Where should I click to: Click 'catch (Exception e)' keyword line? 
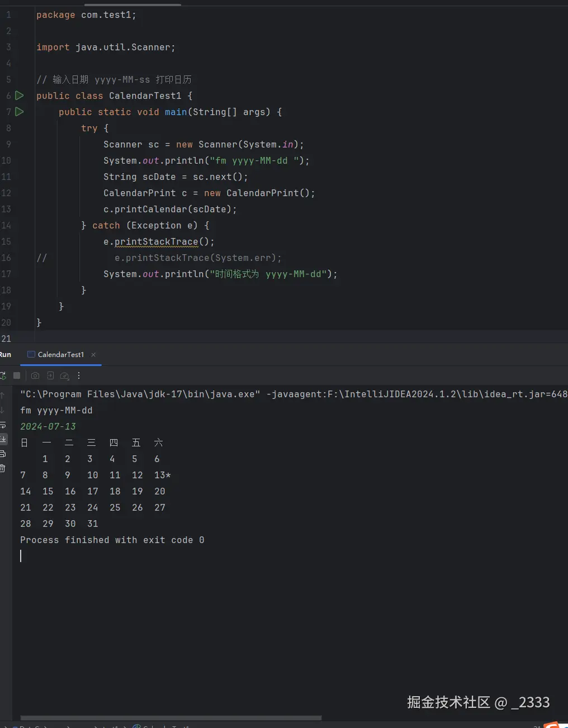pyautogui.click(x=145, y=226)
